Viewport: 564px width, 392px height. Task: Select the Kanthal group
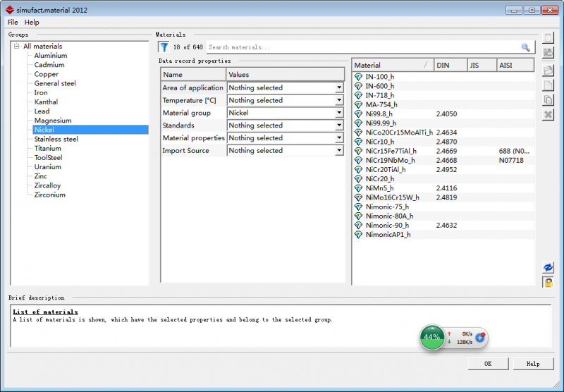(x=46, y=102)
